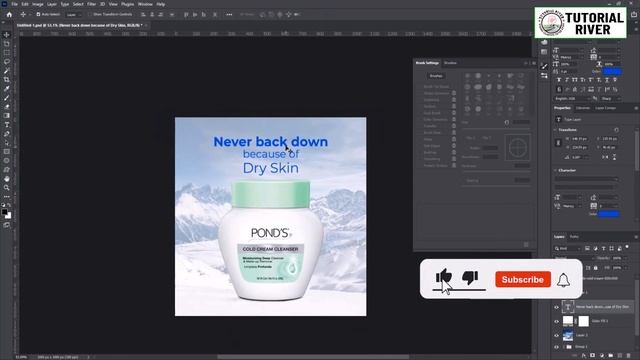Filter layers by type layers icon
The image size is (640, 360).
603,248
